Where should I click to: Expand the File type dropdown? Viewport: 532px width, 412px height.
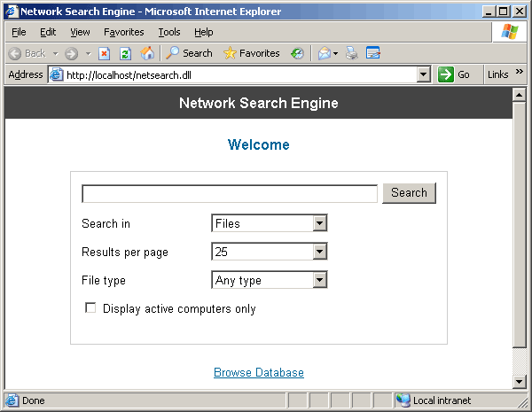pyautogui.click(x=320, y=281)
